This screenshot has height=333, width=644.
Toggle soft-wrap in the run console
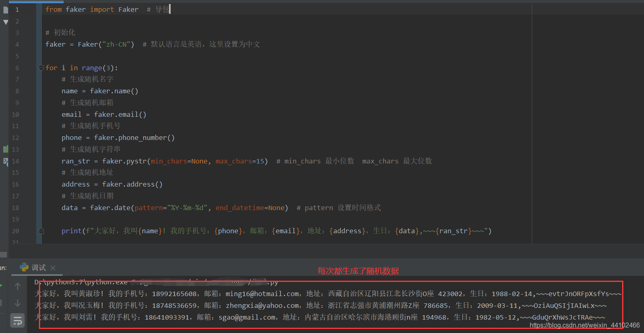click(17, 321)
